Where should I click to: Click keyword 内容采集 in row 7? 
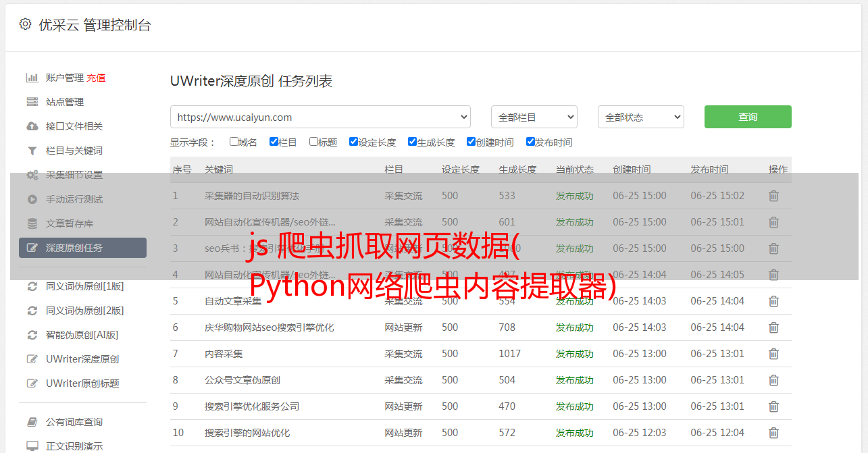(x=224, y=354)
